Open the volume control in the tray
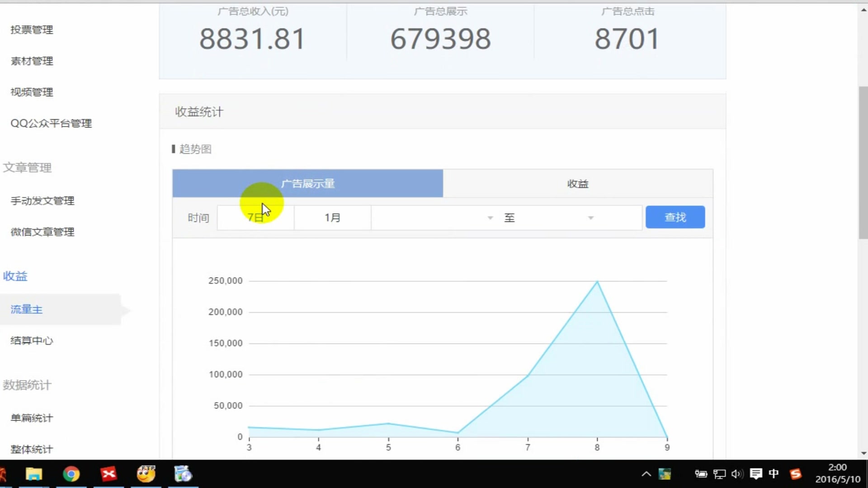Viewport: 868px width, 488px height. 737,474
